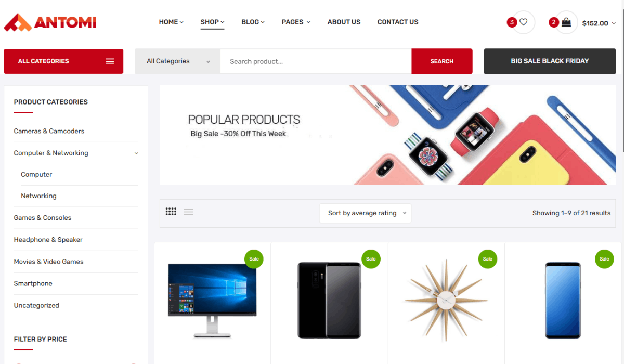Viewport: 624px width, 364px height.
Task: Click the Big Sale Black Friday button
Action: pyautogui.click(x=550, y=61)
